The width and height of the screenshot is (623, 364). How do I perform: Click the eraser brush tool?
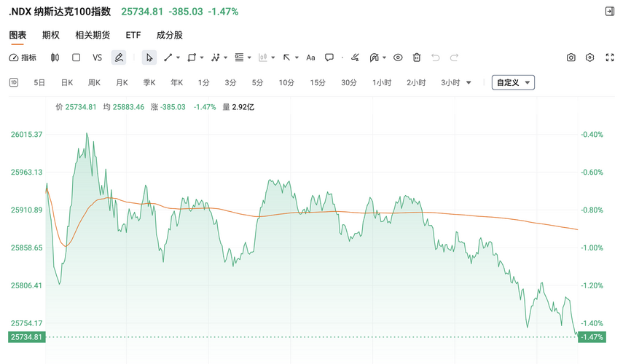click(355, 58)
